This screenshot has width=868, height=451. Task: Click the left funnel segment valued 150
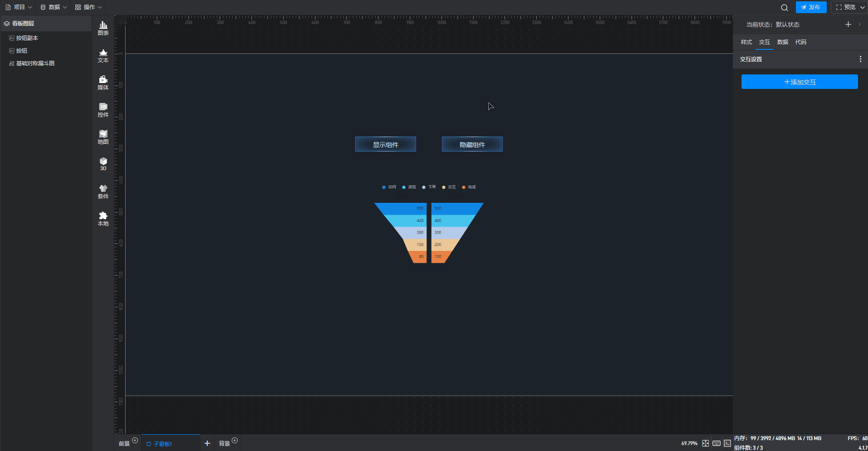coord(415,245)
